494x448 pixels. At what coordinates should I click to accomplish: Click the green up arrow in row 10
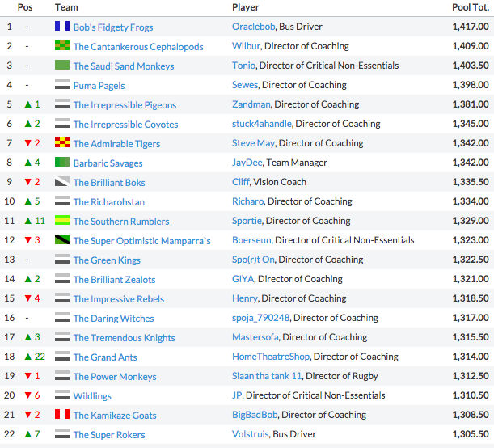pos(28,201)
